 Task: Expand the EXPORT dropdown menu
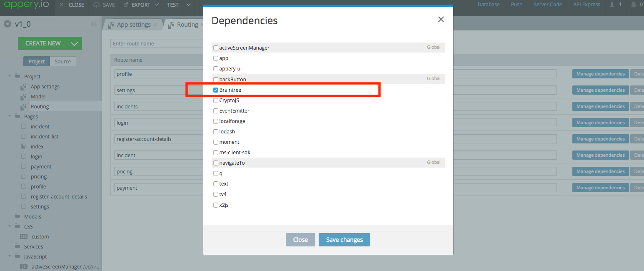pyautogui.click(x=157, y=5)
